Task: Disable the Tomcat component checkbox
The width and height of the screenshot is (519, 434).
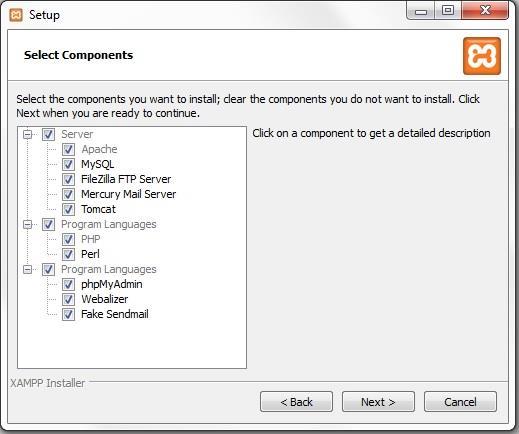Action: (68, 209)
